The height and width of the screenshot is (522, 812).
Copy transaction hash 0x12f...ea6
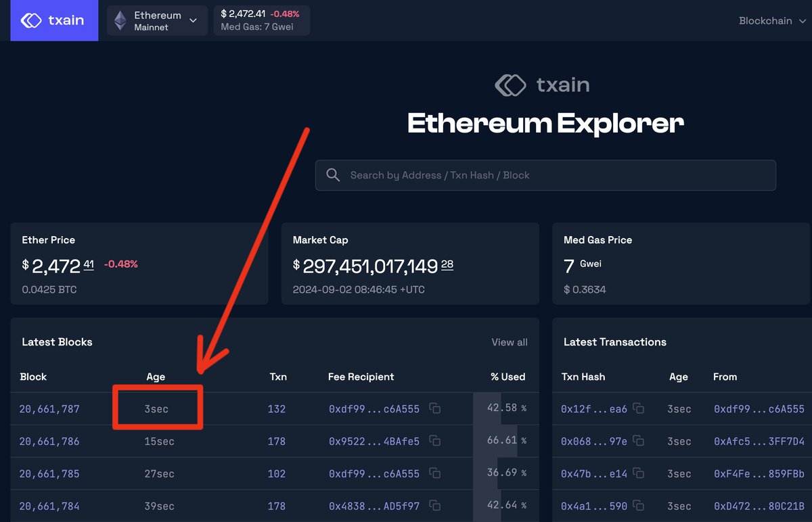[x=638, y=409]
